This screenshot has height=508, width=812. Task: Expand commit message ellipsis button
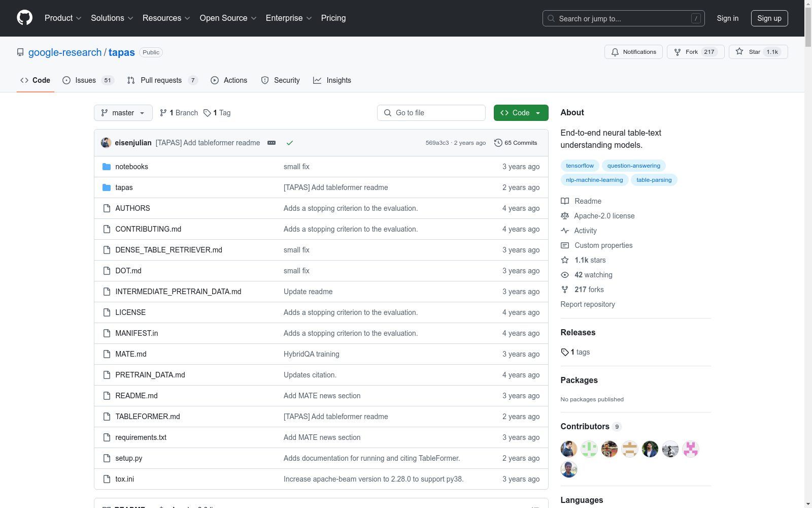(x=272, y=143)
